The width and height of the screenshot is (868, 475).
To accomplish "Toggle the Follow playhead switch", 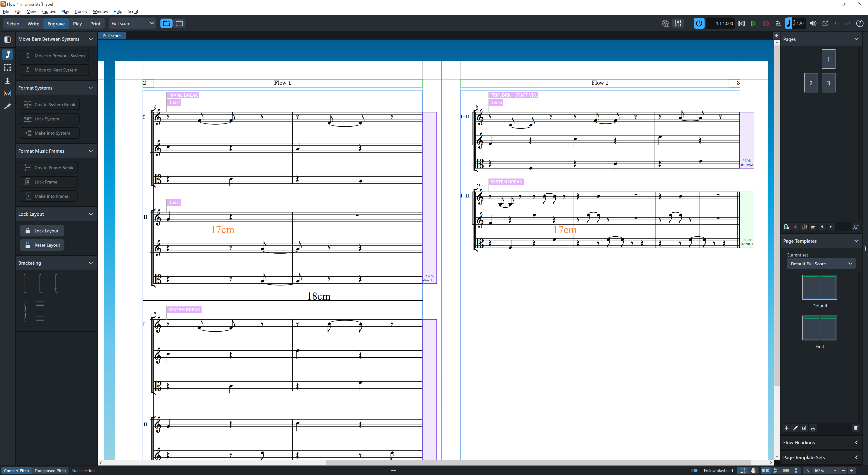I will click(694, 470).
